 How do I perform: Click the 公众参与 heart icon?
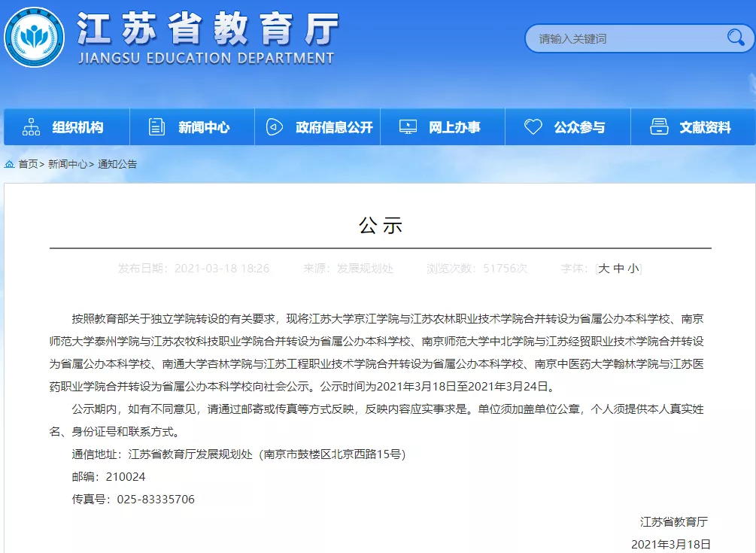point(533,126)
